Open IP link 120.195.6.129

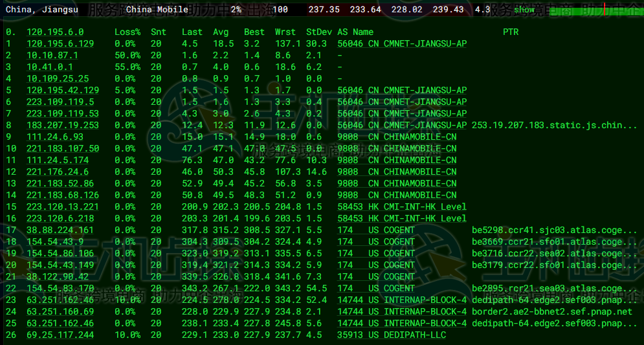[x=60, y=43]
